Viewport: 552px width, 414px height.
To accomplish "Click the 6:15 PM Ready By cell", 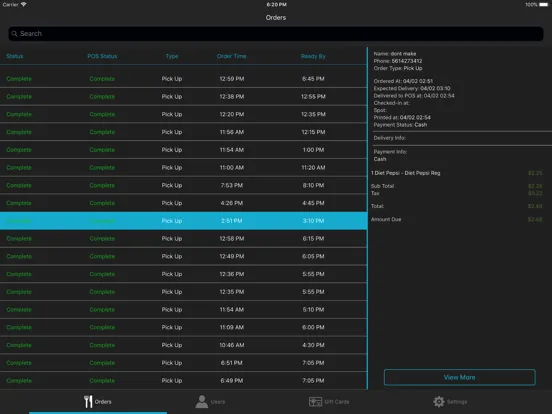I will click(x=313, y=239).
